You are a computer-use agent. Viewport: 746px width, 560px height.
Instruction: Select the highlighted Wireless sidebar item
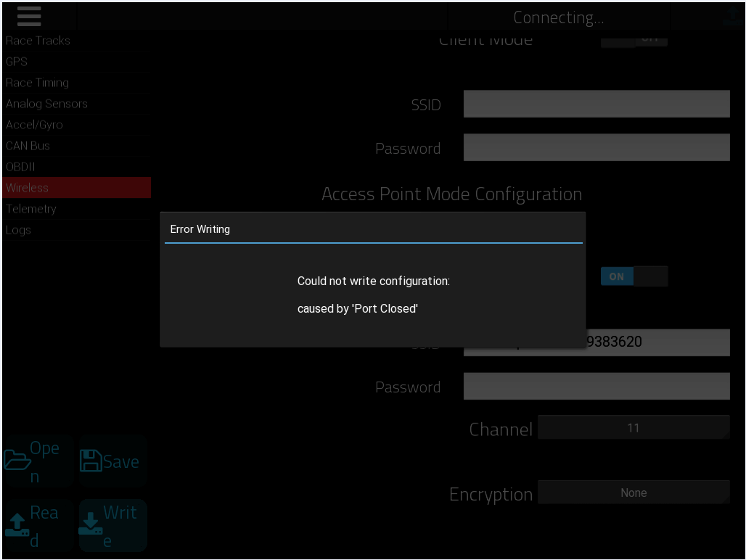point(77,188)
